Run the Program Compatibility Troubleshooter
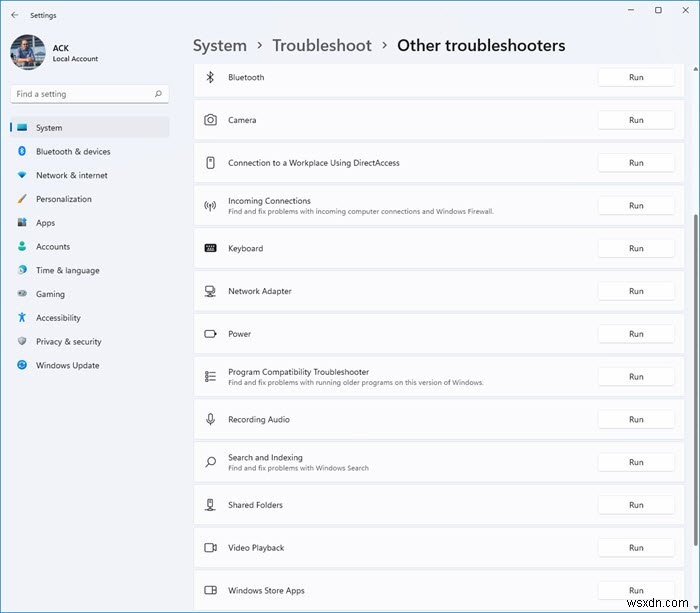The image size is (700, 613). pos(636,376)
